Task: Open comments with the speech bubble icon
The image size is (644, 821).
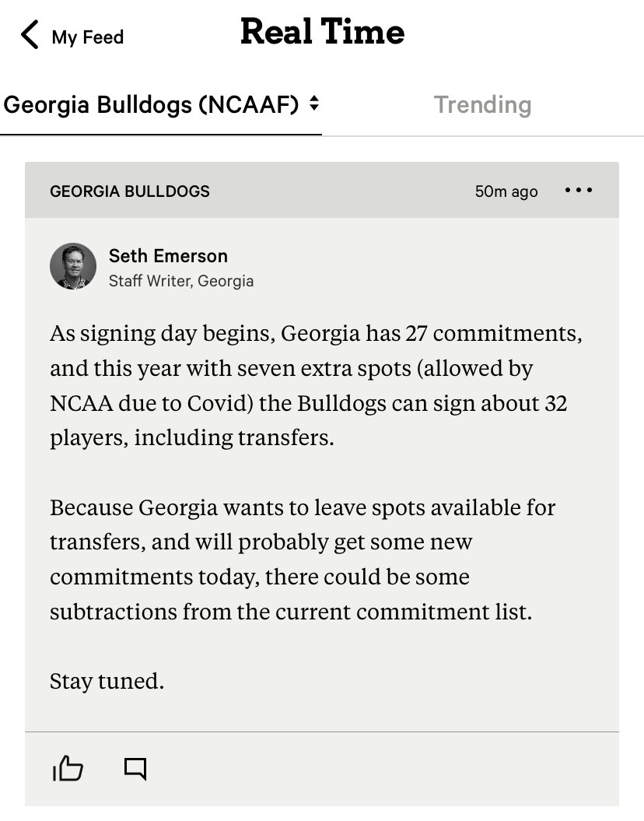Action: click(135, 769)
